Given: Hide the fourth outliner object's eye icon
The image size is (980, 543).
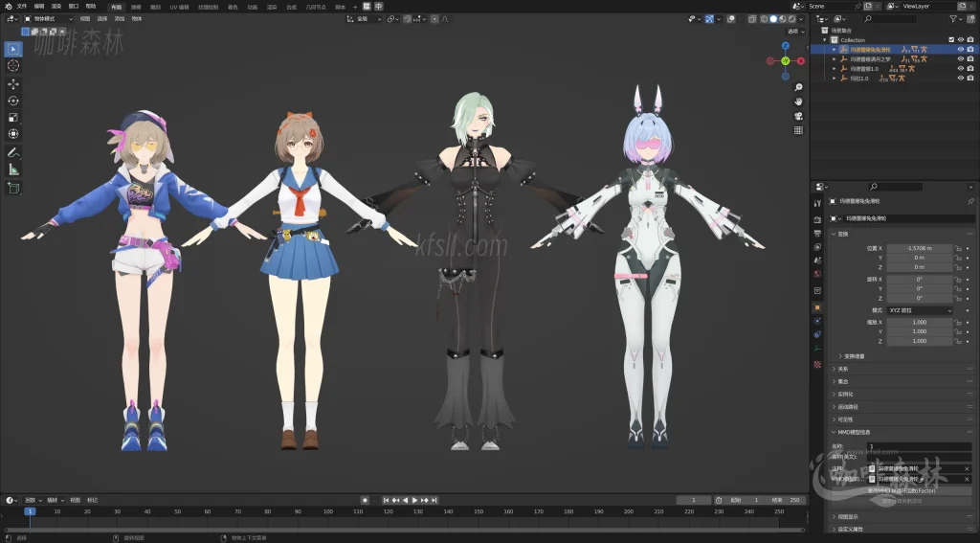Looking at the screenshot, I should tap(961, 79).
